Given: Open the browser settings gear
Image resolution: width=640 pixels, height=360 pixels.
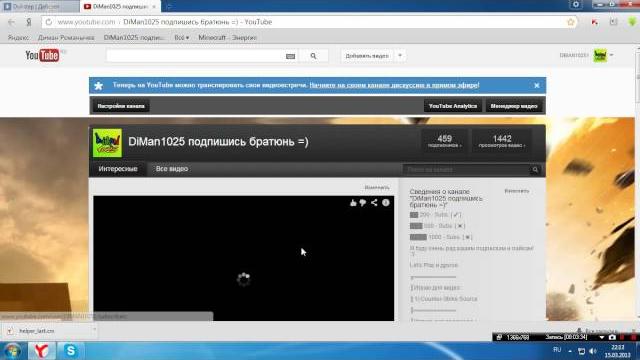Looking at the screenshot, I should (x=576, y=4).
